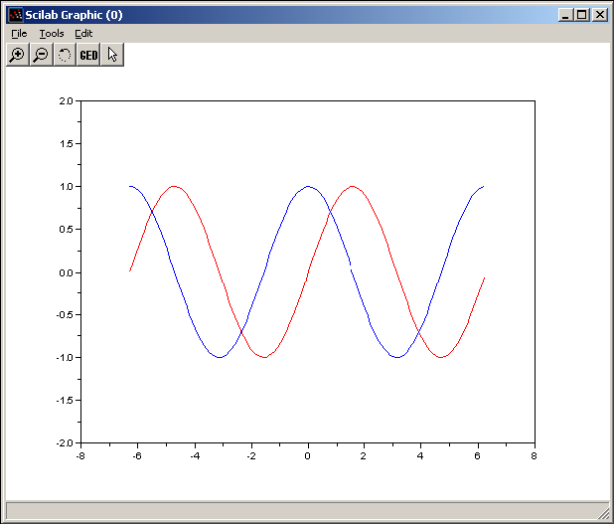
Task: Click the zoom out magnifier icon
Action: pyautogui.click(x=41, y=55)
